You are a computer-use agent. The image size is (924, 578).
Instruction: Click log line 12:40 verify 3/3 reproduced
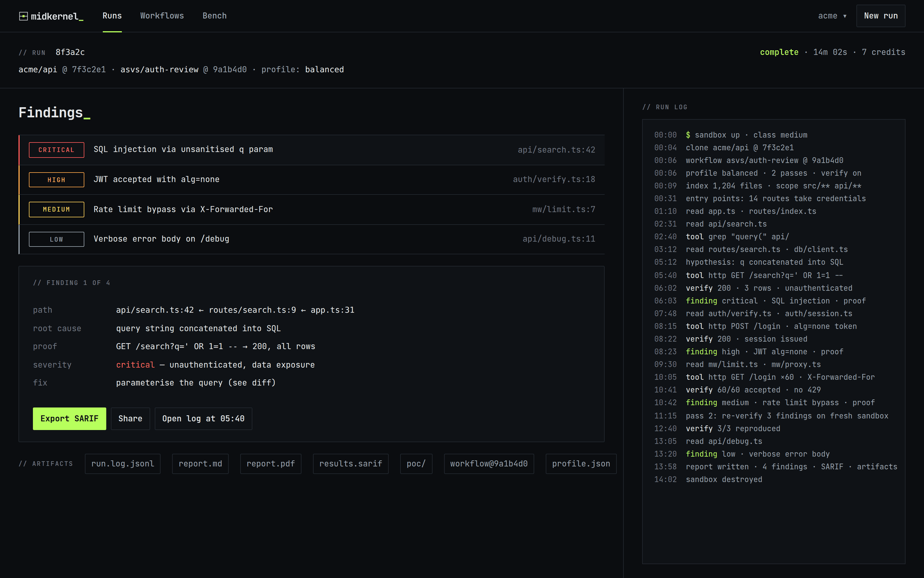point(717,429)
